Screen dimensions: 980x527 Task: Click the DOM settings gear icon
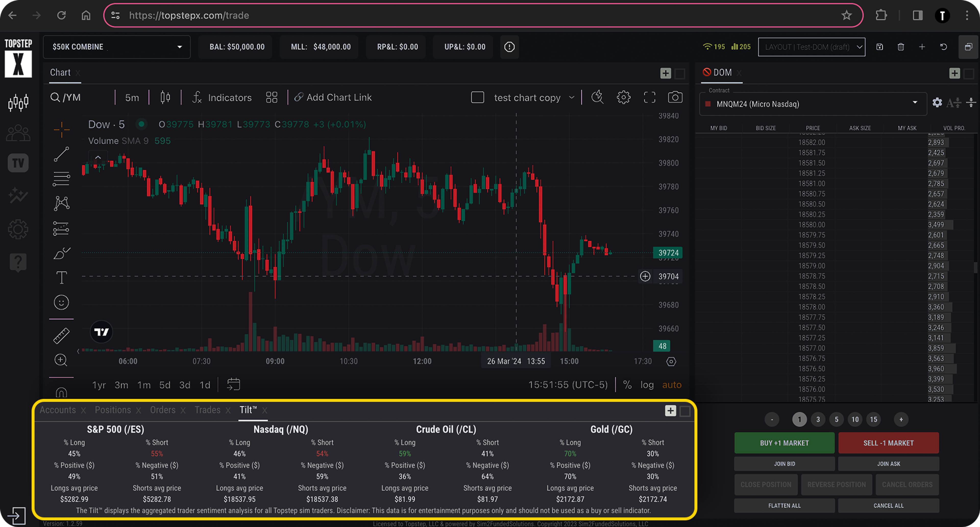click(937, 102)
